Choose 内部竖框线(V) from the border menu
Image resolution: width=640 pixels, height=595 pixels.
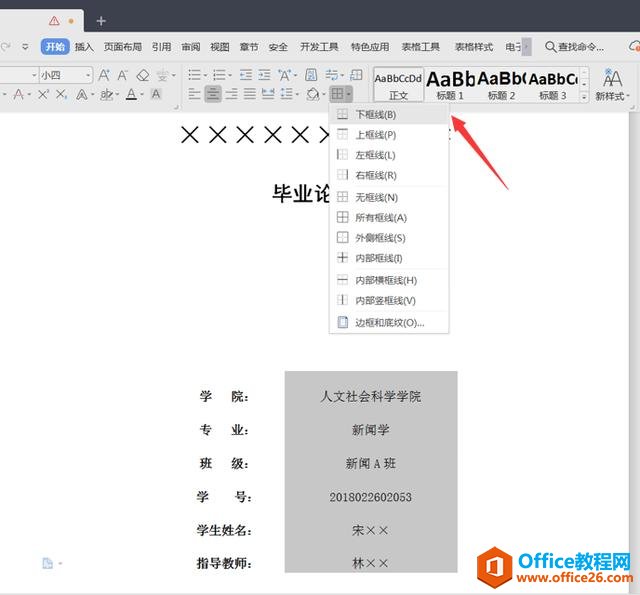click(389, 300)
